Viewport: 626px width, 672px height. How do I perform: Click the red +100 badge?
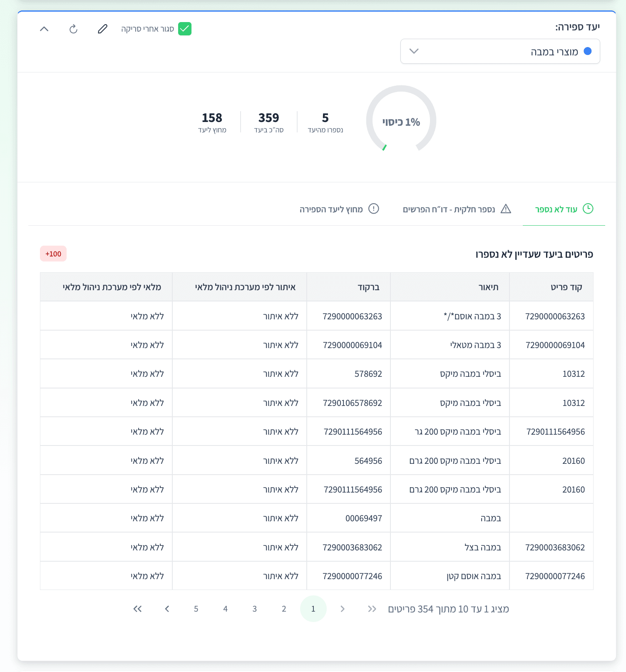pyautogui.click(x=53, y=254)
